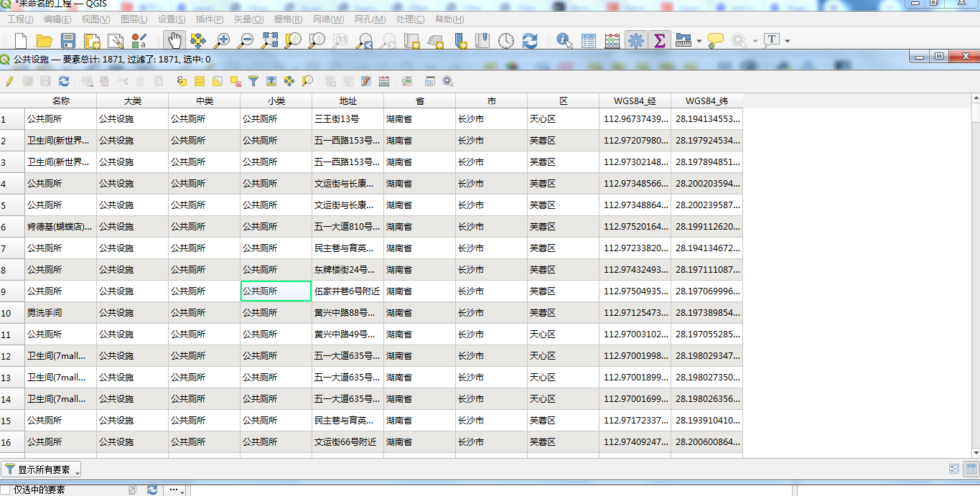This screenshot has height=496, width=980.
Task: Open the Temporal Controller clock icon
Action: point(506,41)
